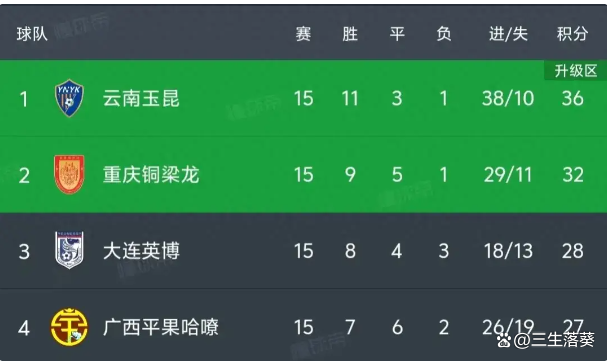Click the 负 losses column header
The width and height of the screenshot is (607, 361).
(x=444, y=34)
